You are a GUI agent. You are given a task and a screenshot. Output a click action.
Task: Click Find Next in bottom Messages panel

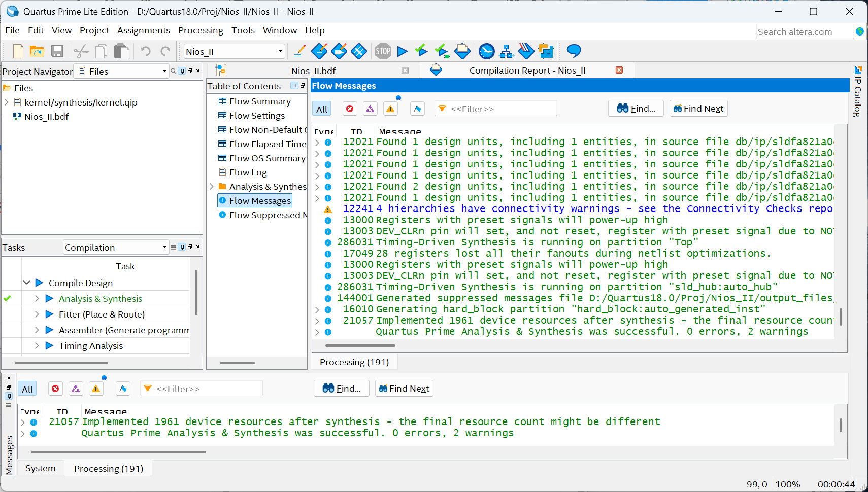click(x=404, y=389)
